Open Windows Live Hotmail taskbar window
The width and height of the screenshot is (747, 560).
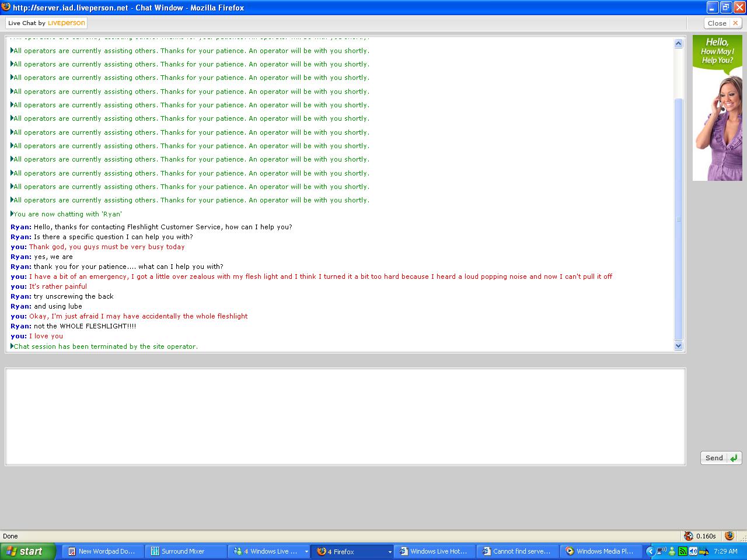(x=434, y=551)
